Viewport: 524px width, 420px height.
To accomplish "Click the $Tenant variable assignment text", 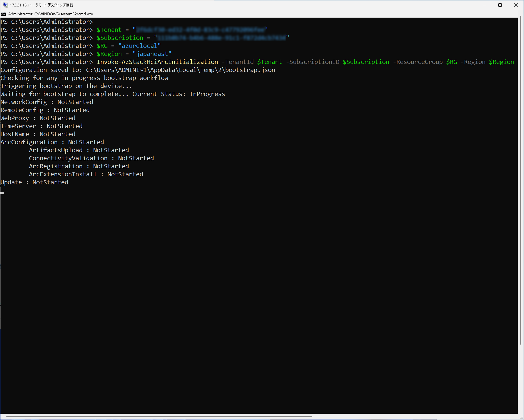I will click(x=109, y=30).
